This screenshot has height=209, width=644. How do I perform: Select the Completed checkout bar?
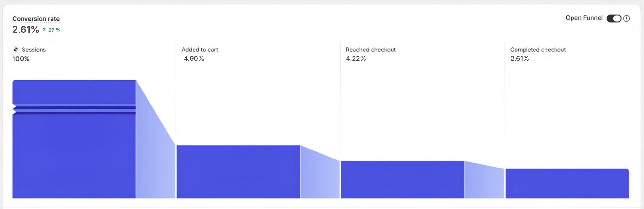(x=567, y=184)
